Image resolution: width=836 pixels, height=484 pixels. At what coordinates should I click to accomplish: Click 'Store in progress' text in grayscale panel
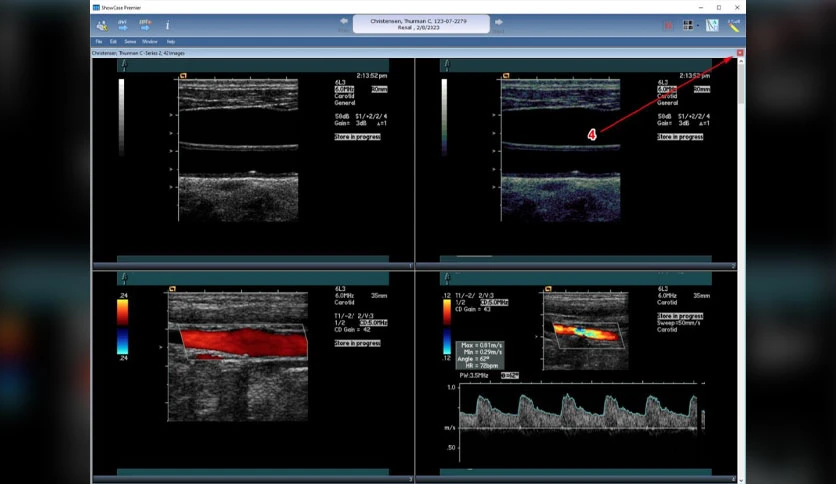[x=357, y=137]
